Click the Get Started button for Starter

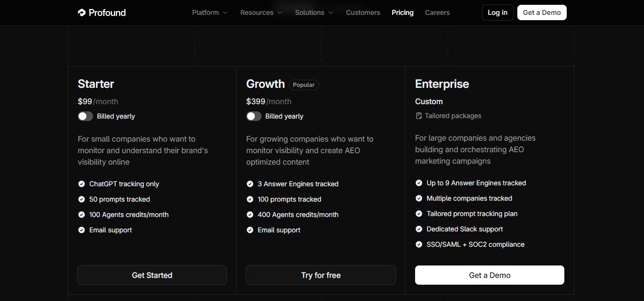[152, 275]
